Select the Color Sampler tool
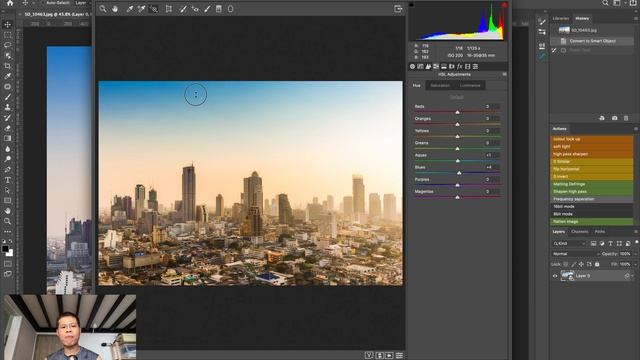This screenshot has width=640, height=360. [x=141, y=9]
